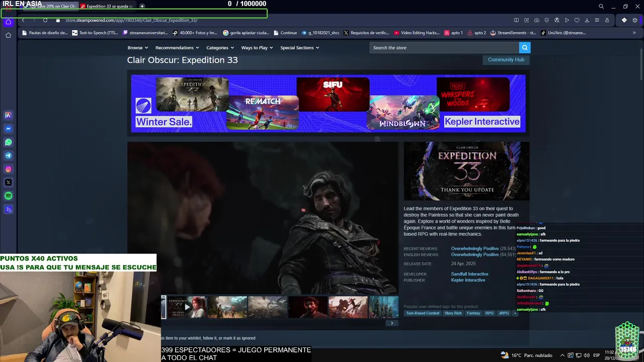This screenshot has height=362, width=644.
Task: Open the 'Text-to-Speech' bookmark
Action: (x=96, y=33)
